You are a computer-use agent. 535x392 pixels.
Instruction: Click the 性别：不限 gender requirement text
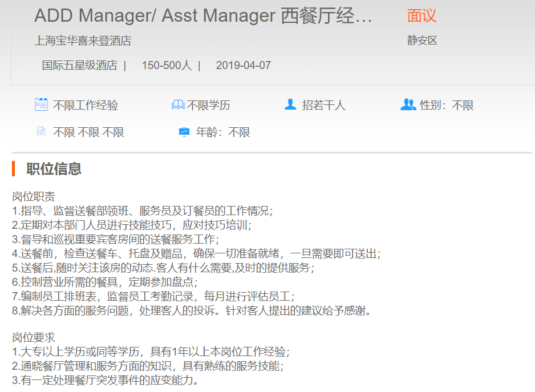(x=447, y=105)
